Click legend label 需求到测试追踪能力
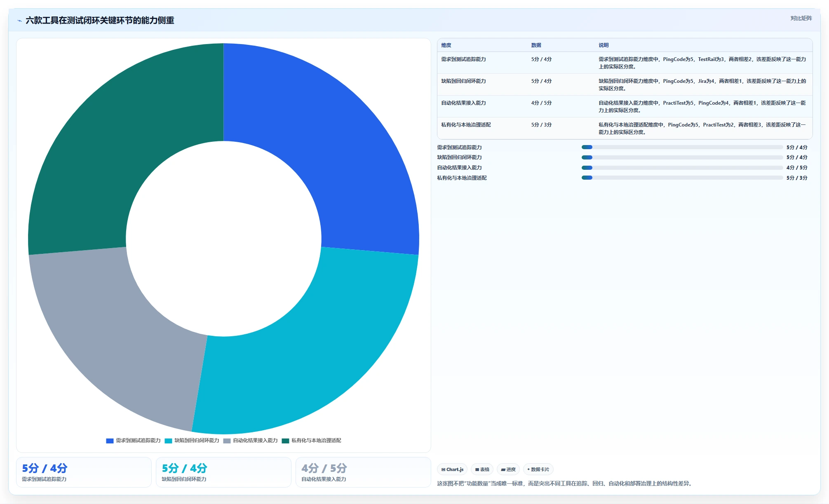Viewport: 829px width, 504px height. tap(138, 441)
